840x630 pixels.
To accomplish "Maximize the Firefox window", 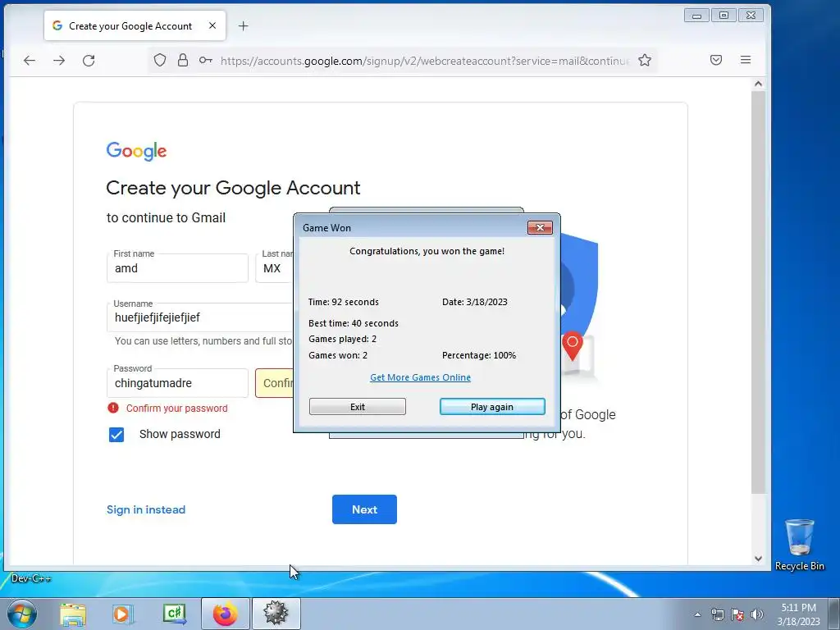I will 724,16.
